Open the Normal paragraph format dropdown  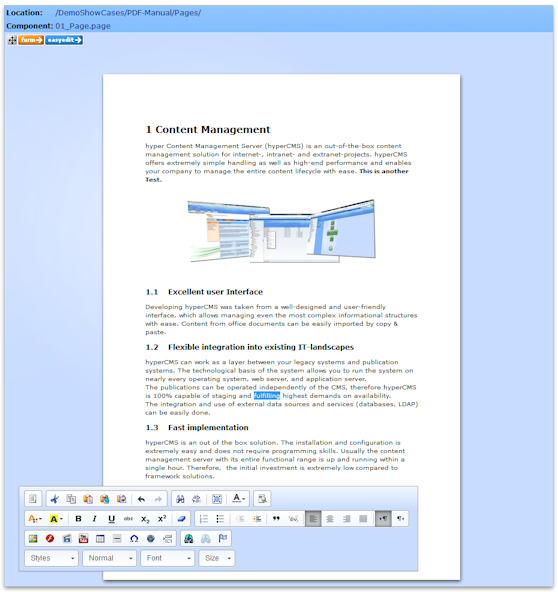coord(109,558)
